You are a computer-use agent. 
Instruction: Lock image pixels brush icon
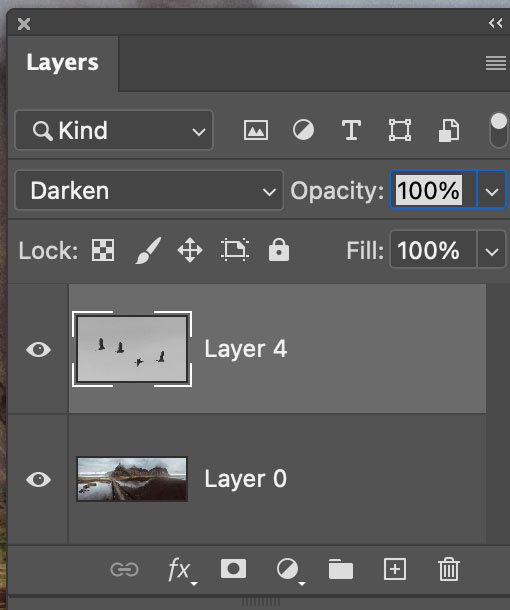tap(148, 250)
